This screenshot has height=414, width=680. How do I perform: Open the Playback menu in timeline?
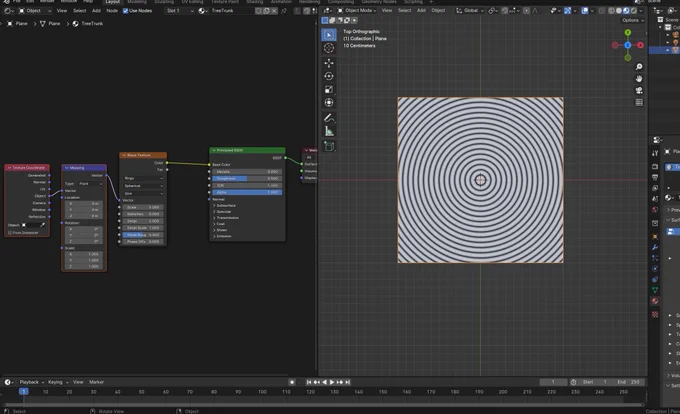pos(32,382)
